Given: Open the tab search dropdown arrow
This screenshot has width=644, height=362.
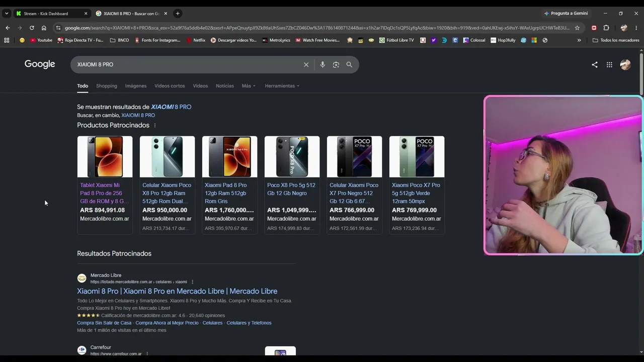Looking at the screenshot, I should [7, 14].
